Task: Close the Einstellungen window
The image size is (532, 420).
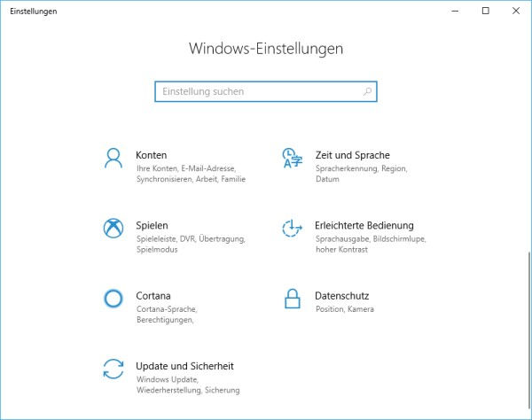Action: [x=516, y=11]
